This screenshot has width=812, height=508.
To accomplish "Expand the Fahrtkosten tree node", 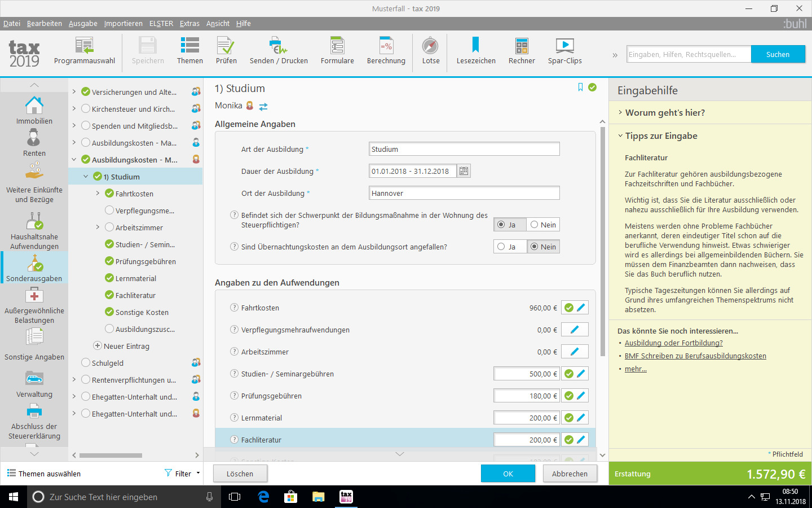I will tap(98, 193).
